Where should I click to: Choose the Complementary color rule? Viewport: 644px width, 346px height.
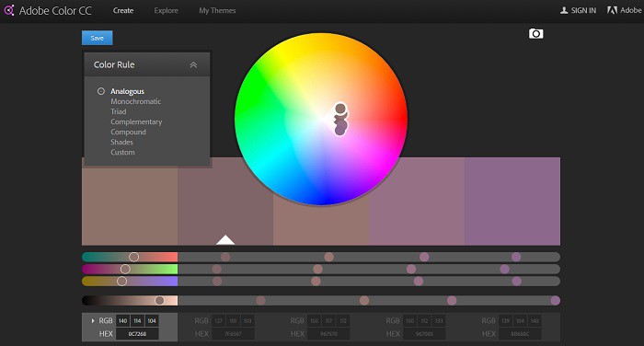click(x=136, y=122)
